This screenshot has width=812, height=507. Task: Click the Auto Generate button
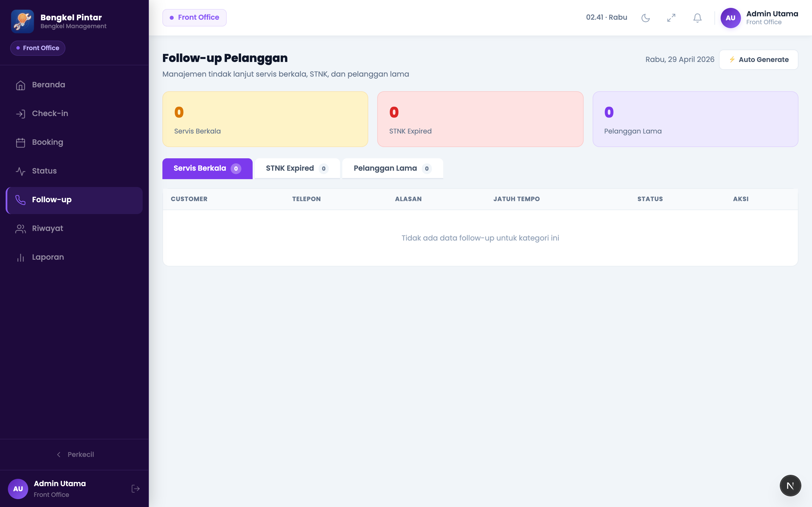click(x=758, y=60)
